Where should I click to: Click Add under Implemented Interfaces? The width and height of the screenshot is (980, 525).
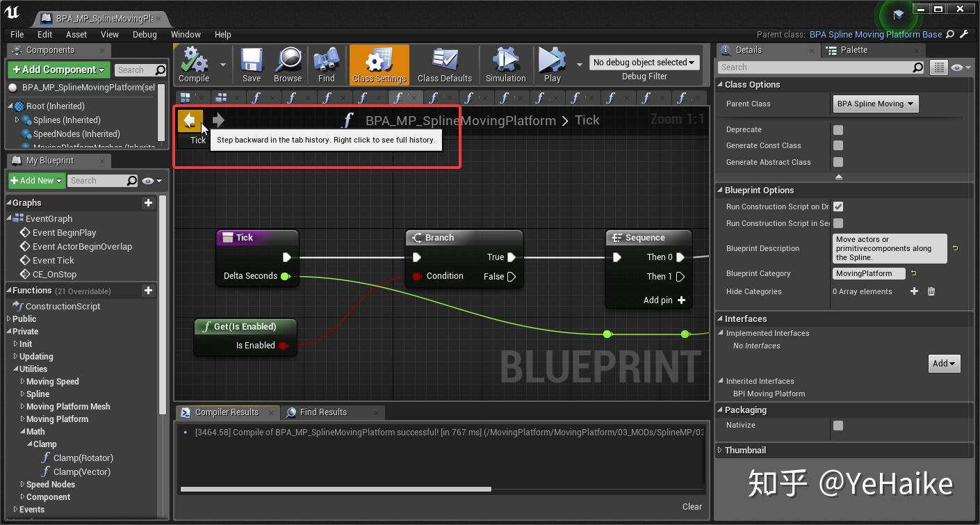tap(944, 363)
